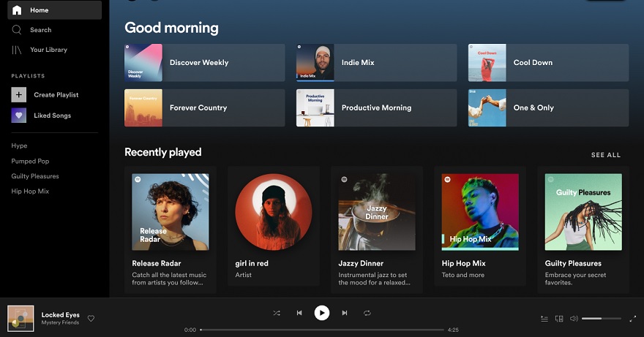Open the Release Radar card cover
This screenshot has height=337, width=644.
tap(171, 212)
